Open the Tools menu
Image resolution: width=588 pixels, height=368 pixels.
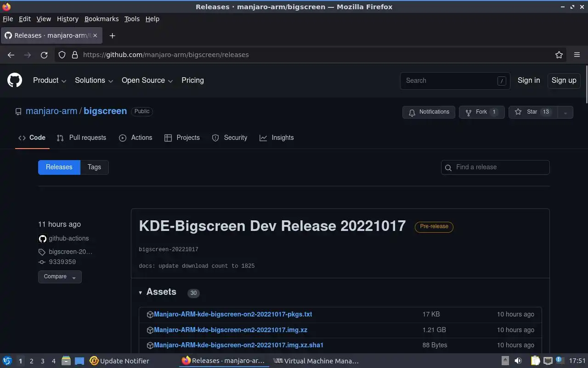point(132,19)
